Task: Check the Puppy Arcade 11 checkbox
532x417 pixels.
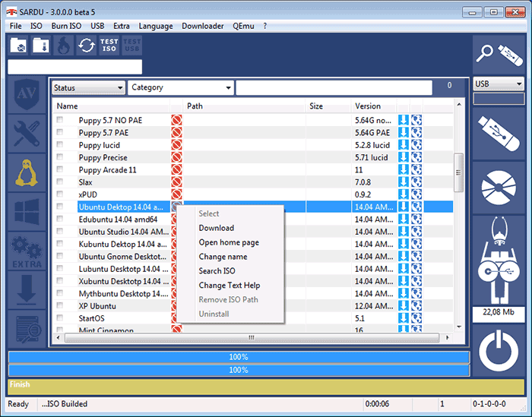Action: click(60, 169)
